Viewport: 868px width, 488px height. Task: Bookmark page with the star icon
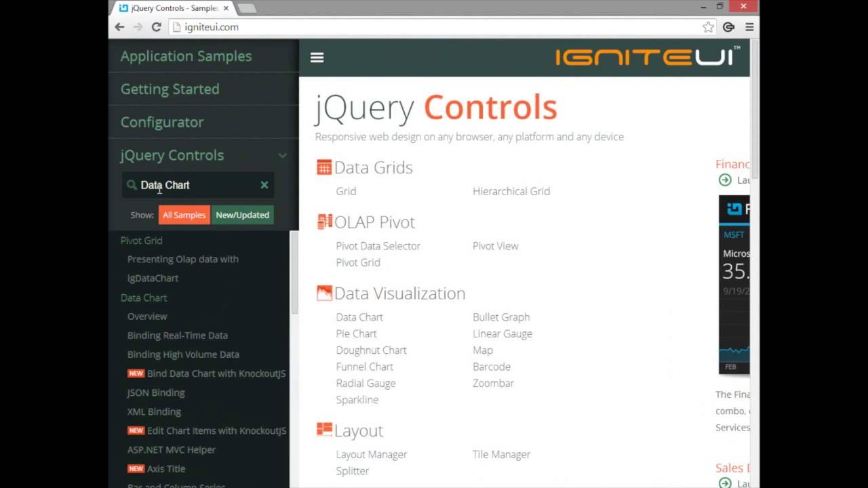pyautogui.click(x=708, y=27)
